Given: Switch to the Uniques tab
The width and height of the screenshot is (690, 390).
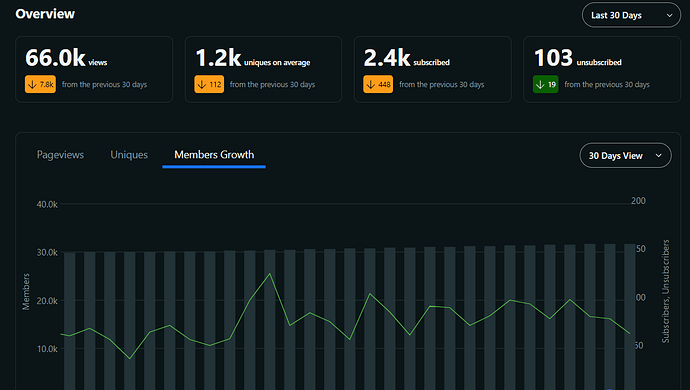Looking at the screenshot, I should (x=129, y=155).
